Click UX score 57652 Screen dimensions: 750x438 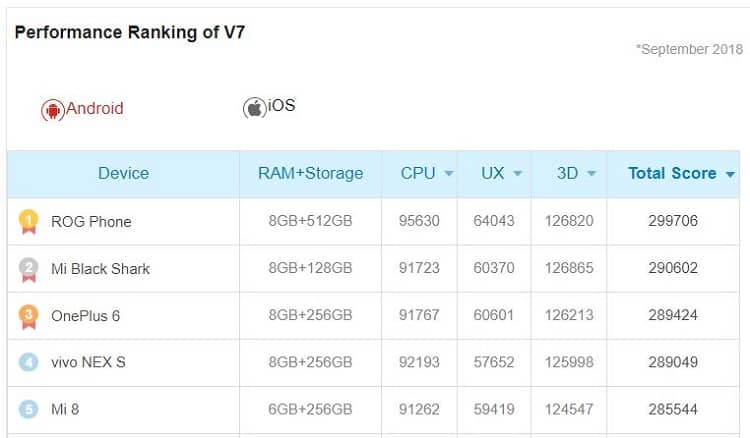point(494,362)
